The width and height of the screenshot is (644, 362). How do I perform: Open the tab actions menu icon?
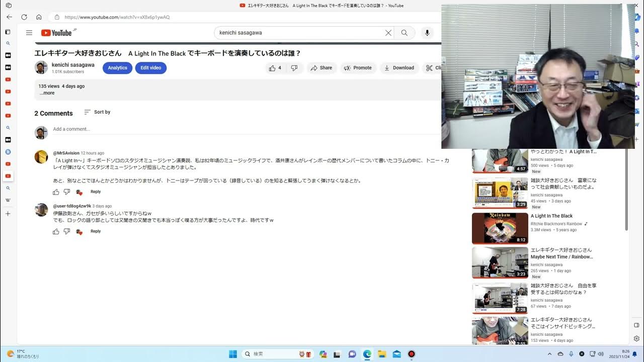tap(8, 6)
